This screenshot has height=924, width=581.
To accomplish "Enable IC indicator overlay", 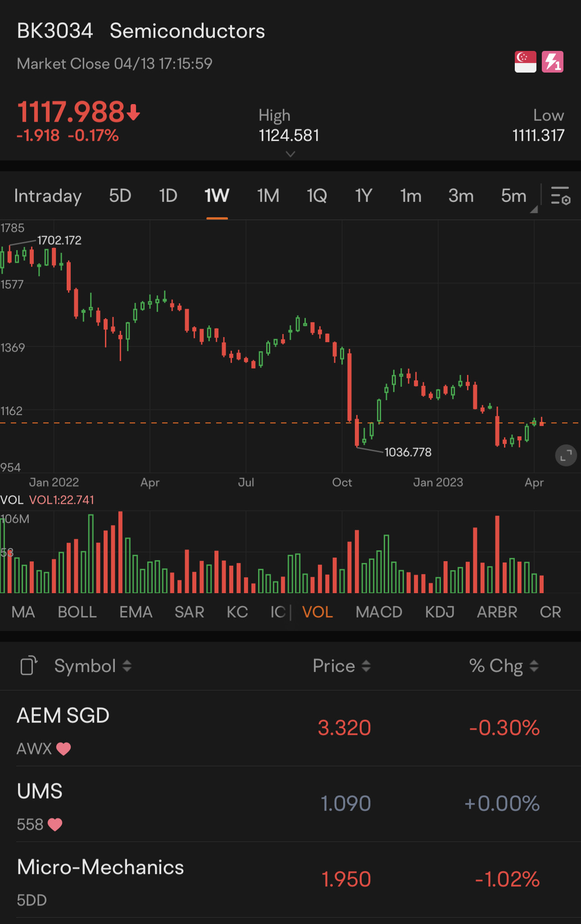I will click(x=277, y=612).
